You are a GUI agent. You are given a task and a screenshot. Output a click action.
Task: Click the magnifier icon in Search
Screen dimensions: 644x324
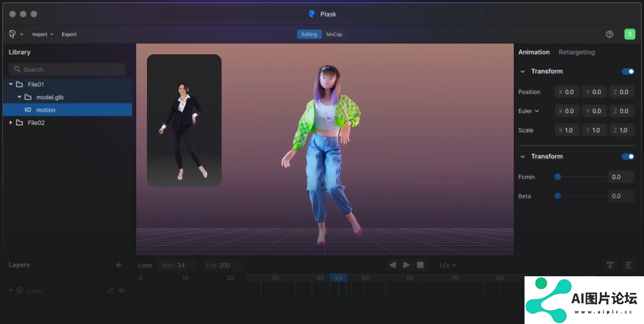(17, 69)
